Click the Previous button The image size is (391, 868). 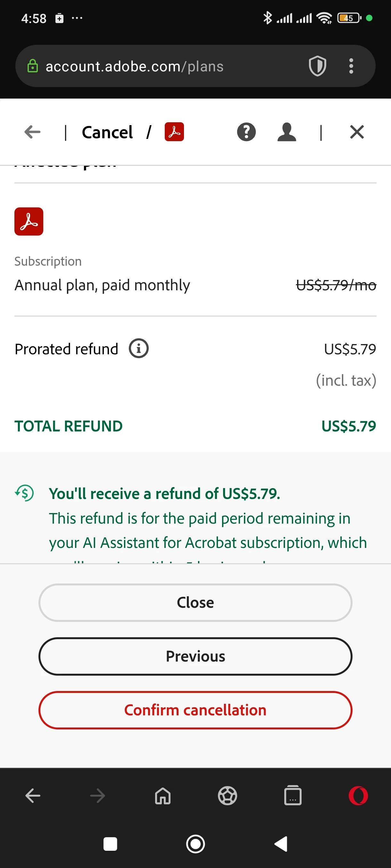[195, 656]
